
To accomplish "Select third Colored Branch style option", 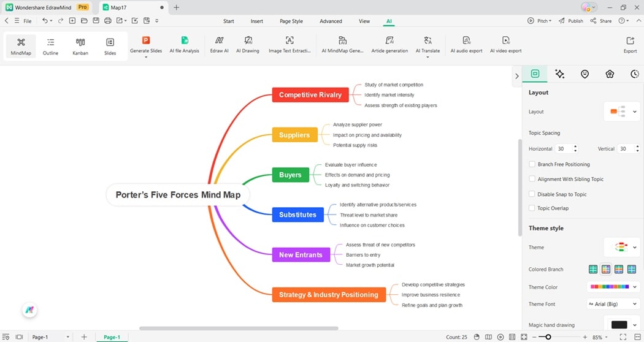I will coord(619,269).
